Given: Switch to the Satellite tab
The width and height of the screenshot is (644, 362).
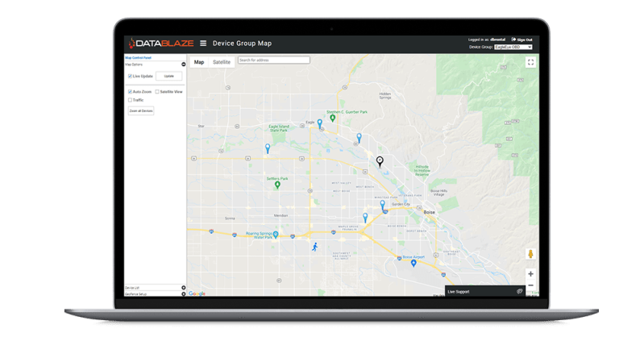Looking at the screenshot, I should [222, 62].
